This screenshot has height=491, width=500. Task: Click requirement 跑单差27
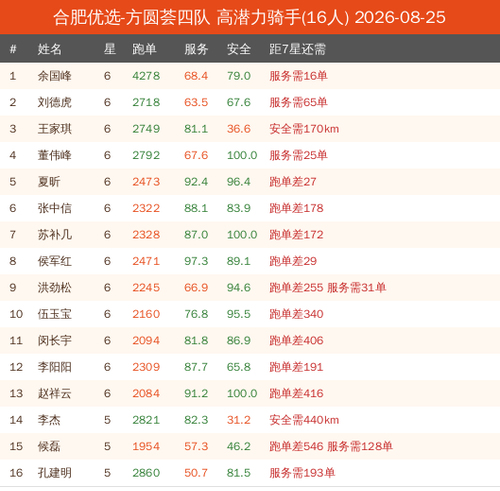click(293, 182)
